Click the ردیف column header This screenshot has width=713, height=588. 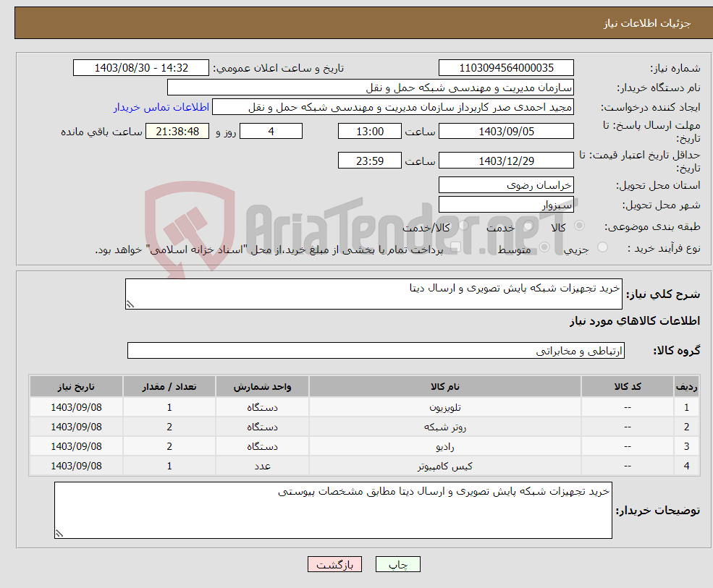pyautogui.click(x=686, y=386)
